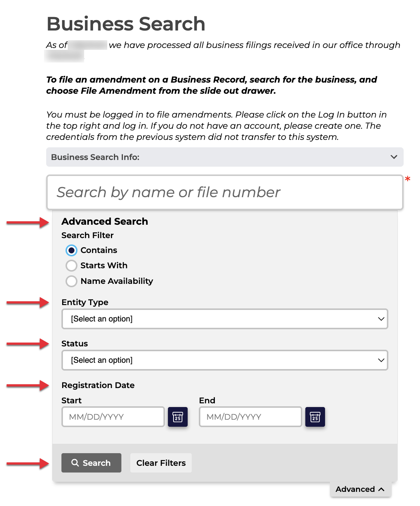Select the Starts With filter option
This screenshot has height=506, width=420.
(71, 266)
